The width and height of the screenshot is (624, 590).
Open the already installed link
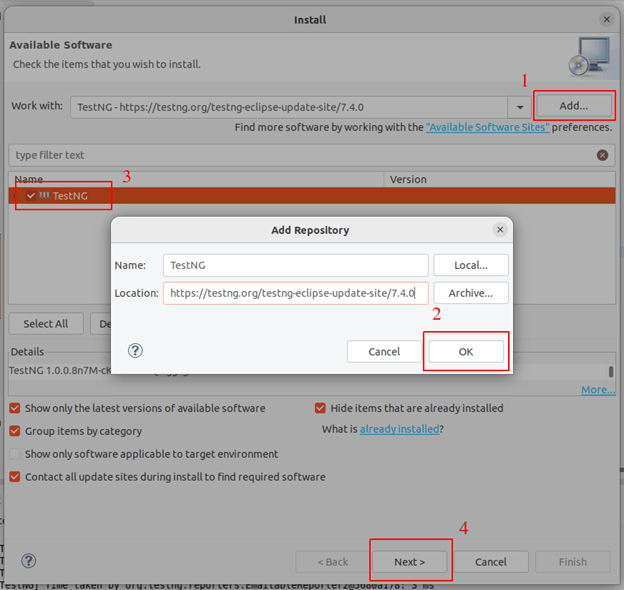coord(400,429)
